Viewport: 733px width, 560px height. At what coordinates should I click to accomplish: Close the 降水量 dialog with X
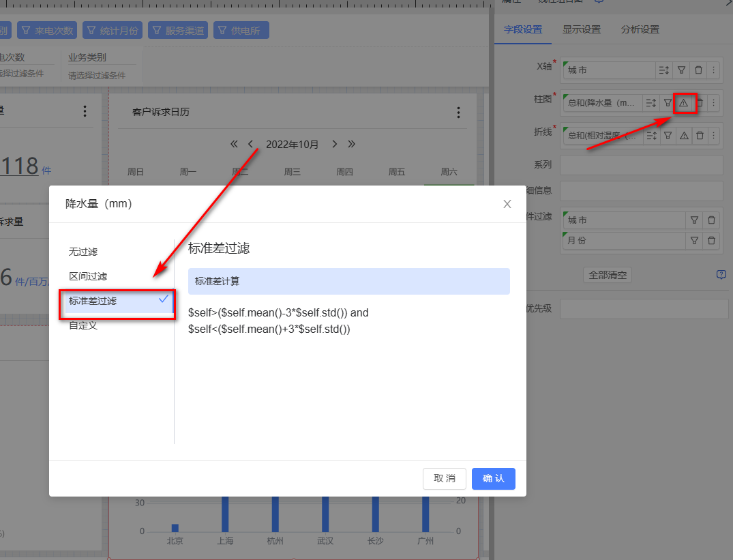(507, 204)
